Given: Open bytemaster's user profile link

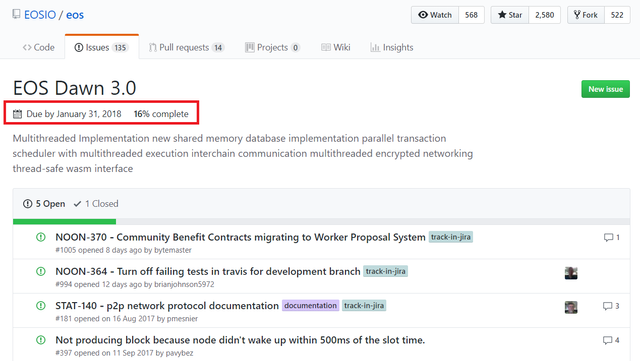Looking at the screenshot, I should click(x=173, y=250).
